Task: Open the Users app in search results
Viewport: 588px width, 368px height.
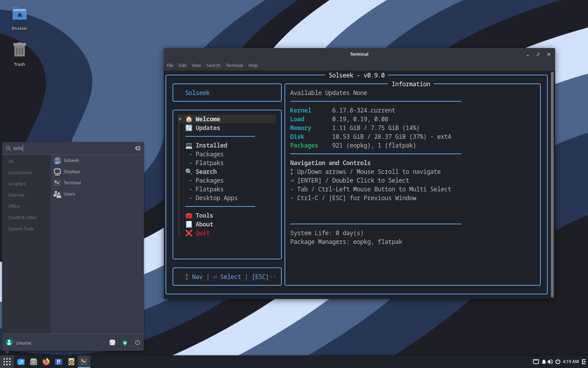Action: tap(69, 194)
